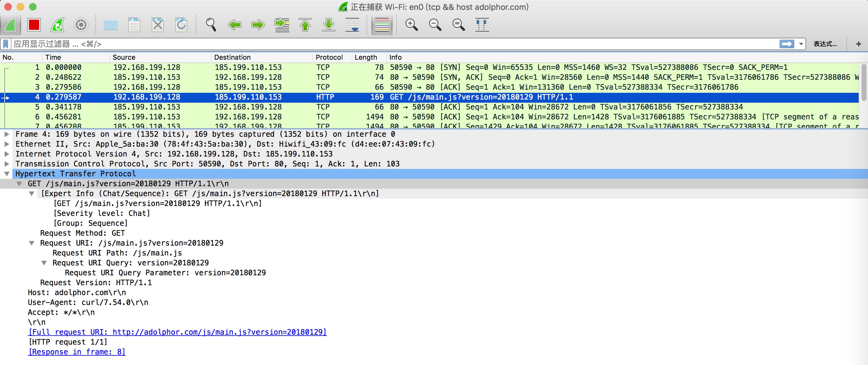Focus the display filter input field
868x365 pixels.
pos(394,44)
